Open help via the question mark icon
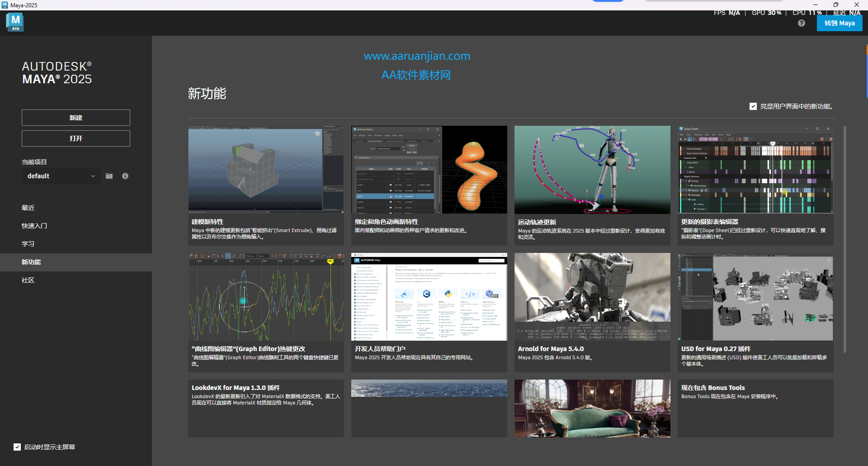The image size is (868, 466). tap(802, 23)
